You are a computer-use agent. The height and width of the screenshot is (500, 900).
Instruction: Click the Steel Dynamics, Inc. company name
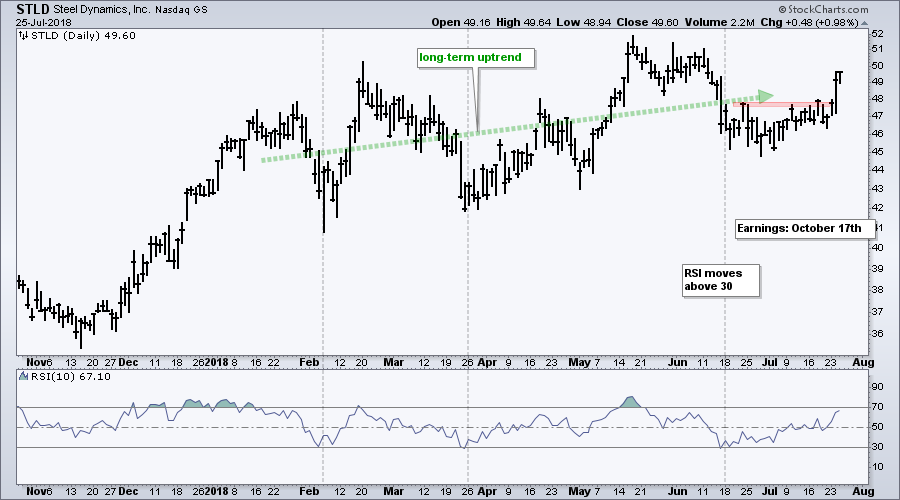point(102,10)
